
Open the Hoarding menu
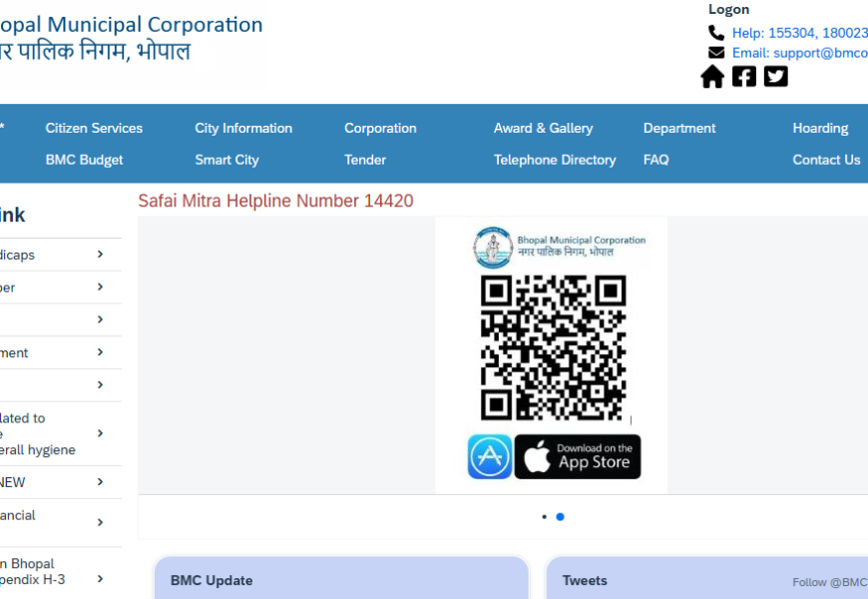click(820, 128)
